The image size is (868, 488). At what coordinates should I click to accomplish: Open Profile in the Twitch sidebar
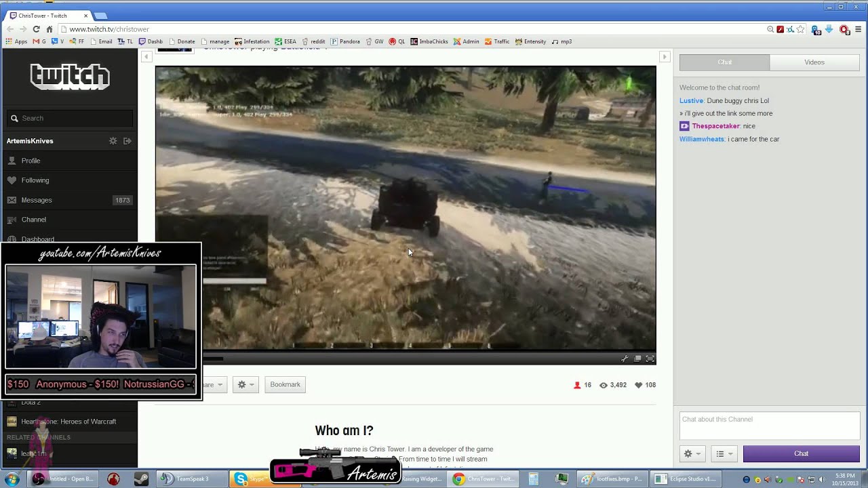coord(68,161)
